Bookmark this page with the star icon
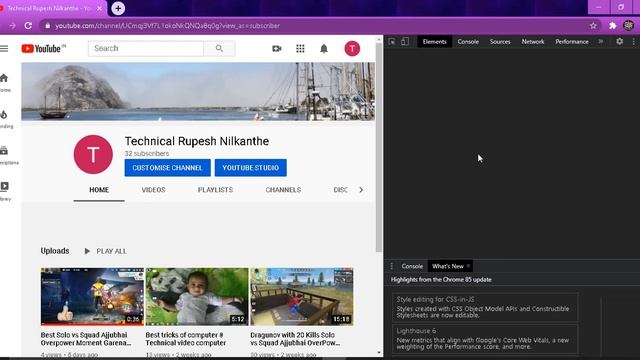 593,26
